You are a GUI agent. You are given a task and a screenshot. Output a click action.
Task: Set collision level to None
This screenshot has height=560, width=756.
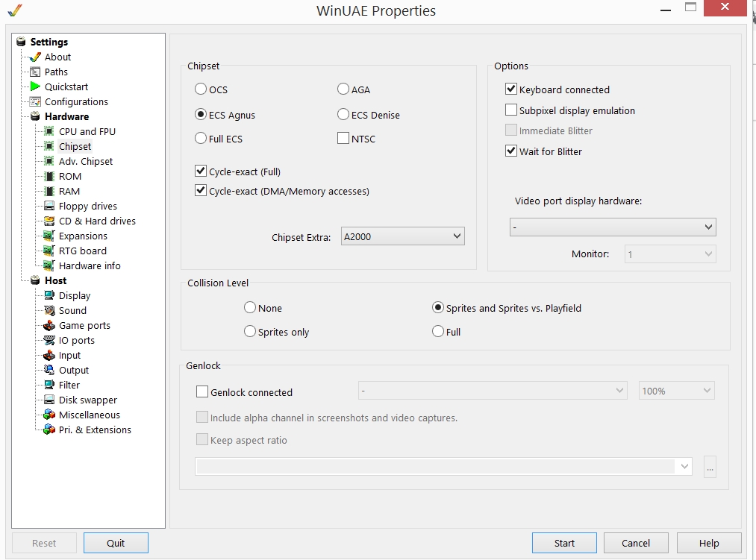[x=250, y=307]
